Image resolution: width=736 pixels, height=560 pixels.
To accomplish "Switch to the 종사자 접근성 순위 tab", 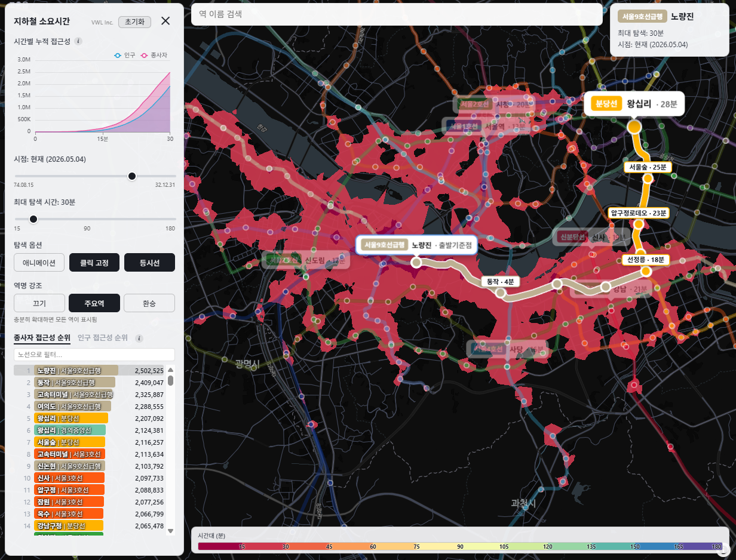I will coord(42,338).
